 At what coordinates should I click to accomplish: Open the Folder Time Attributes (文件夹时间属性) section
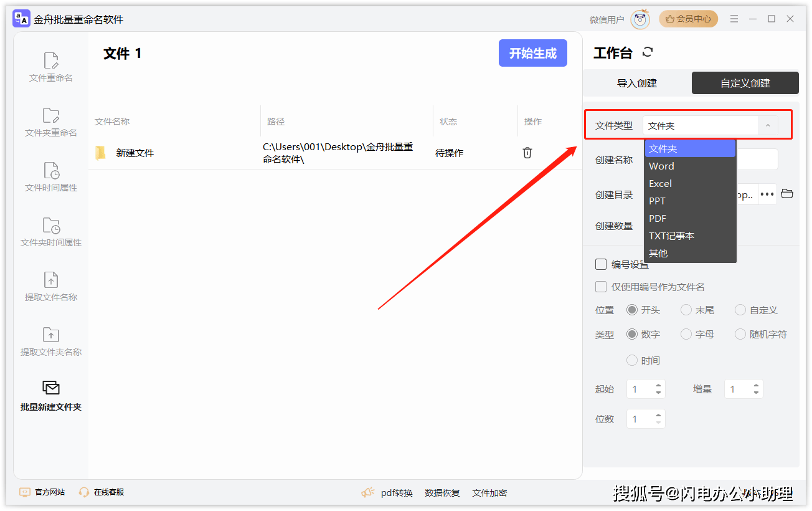[51, 232]
